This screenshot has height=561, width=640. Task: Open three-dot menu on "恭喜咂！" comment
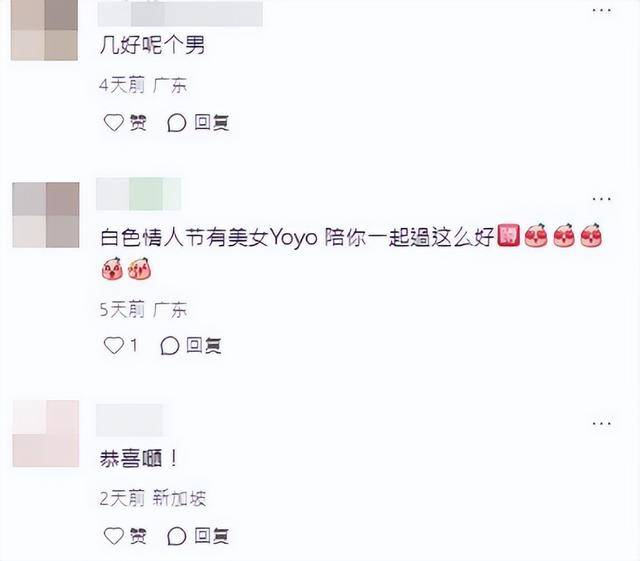click(602, 423)
